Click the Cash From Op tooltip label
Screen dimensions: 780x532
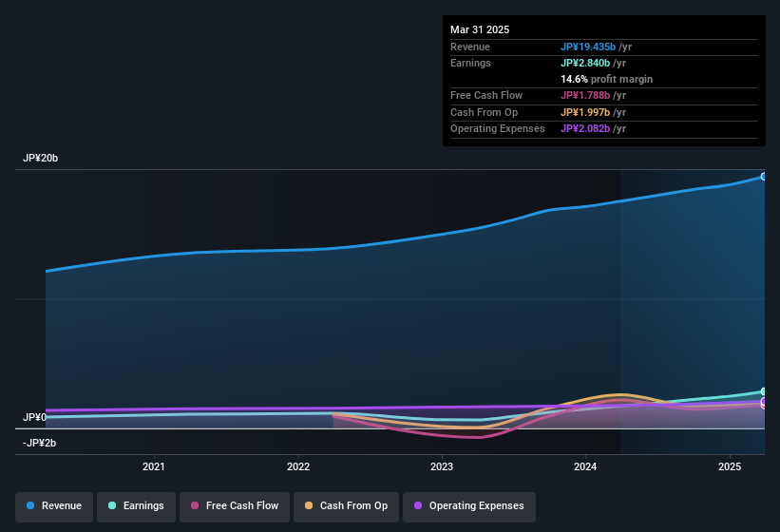coord(484,112)
